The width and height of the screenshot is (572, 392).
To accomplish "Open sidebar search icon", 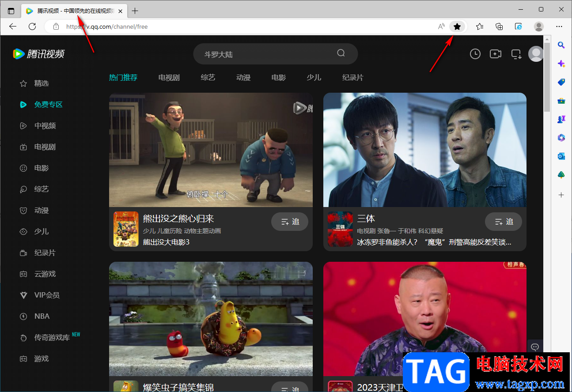I will 561,45.
